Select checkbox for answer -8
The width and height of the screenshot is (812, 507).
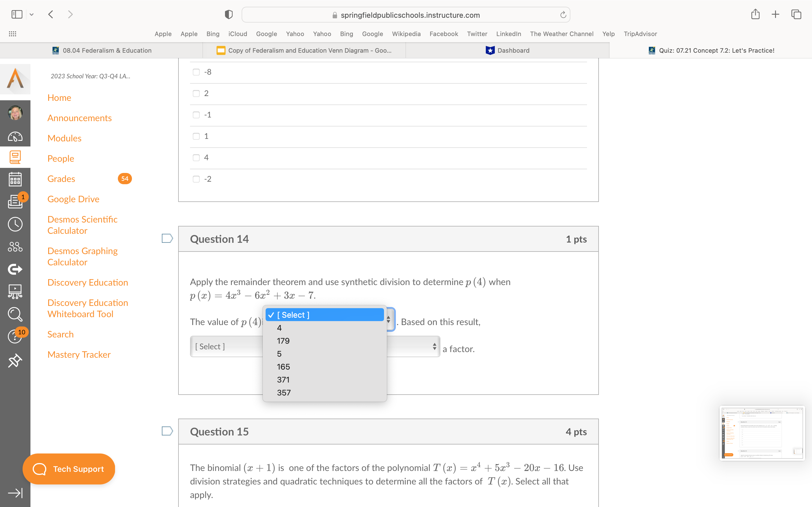195,72
